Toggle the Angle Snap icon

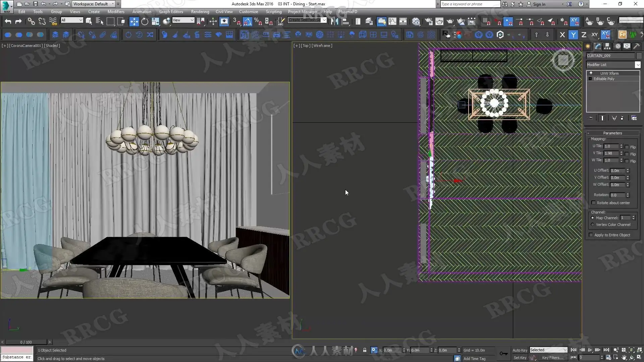[x=247, y=21]
